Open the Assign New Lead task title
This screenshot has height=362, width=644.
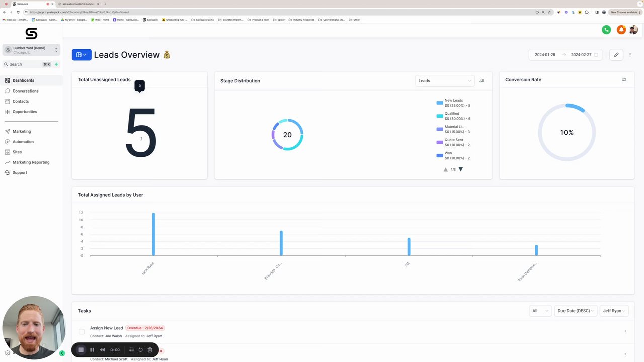[x=106, y=328]
